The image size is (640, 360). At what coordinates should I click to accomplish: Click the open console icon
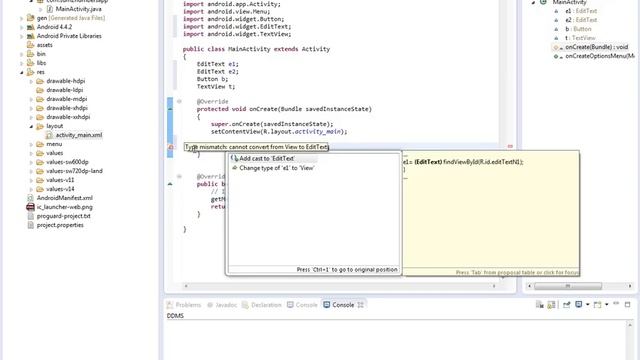(x=598, y=304)
